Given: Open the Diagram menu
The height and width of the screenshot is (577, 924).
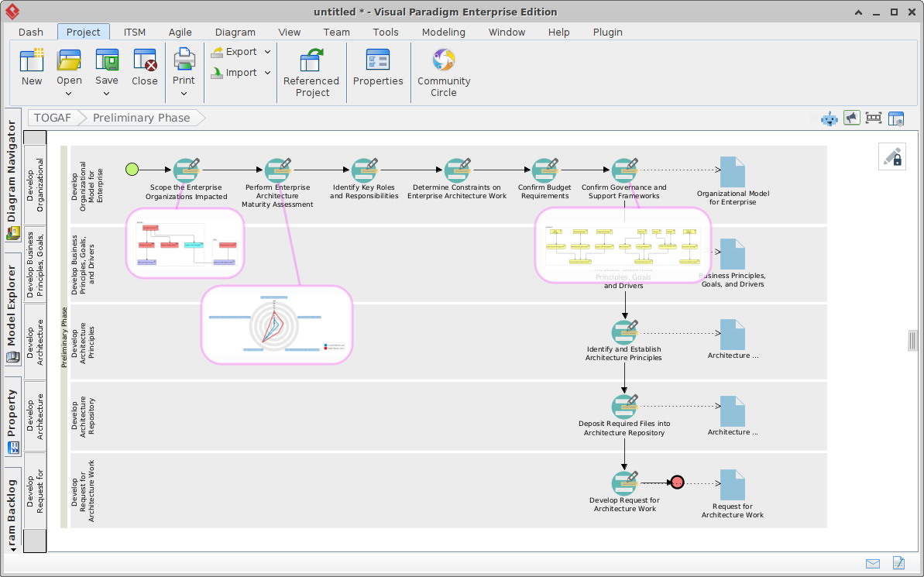Looking at the screenshot, I should [235, 32].
